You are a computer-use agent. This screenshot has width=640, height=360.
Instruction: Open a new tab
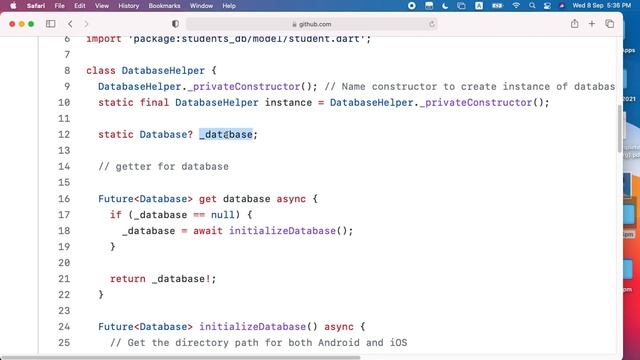(592, 24)
